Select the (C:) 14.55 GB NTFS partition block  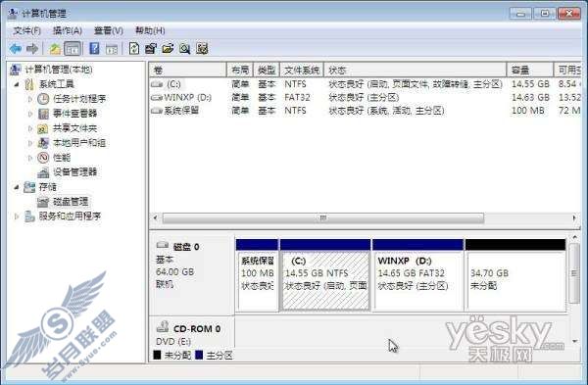[x=325, y=275]
